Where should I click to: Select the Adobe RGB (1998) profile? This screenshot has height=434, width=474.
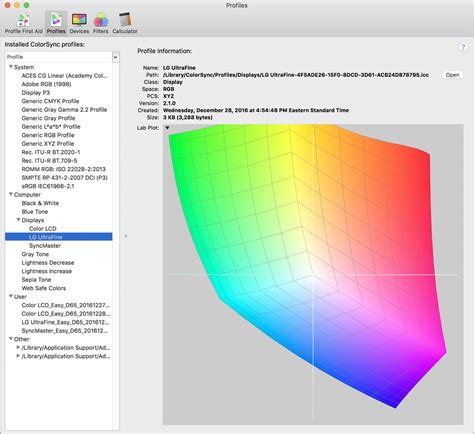46,84
